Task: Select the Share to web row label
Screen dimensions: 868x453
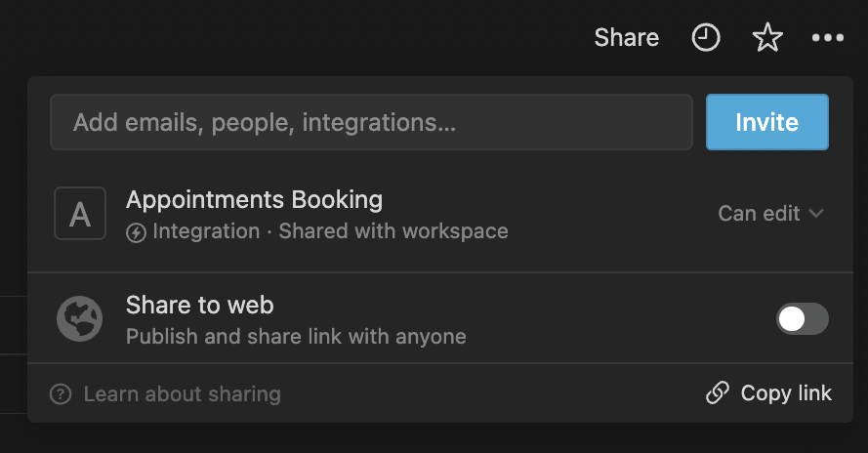Action: point(200,306)
